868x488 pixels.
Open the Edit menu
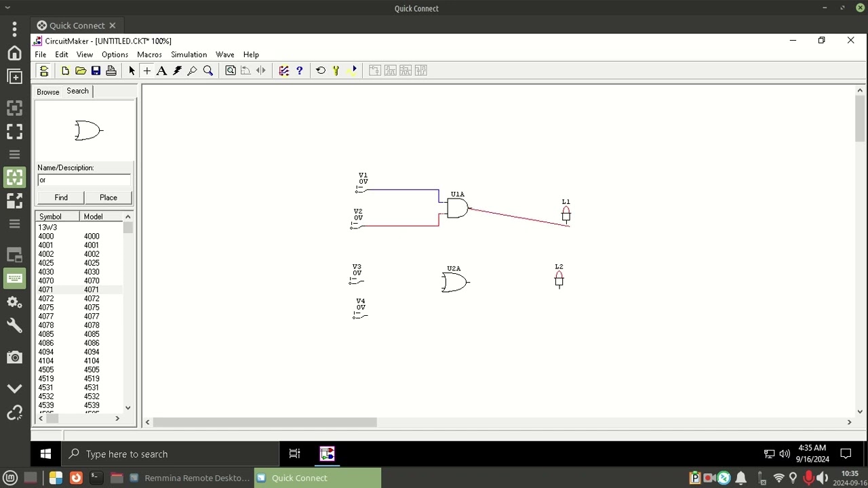click(x=62, y=54)
